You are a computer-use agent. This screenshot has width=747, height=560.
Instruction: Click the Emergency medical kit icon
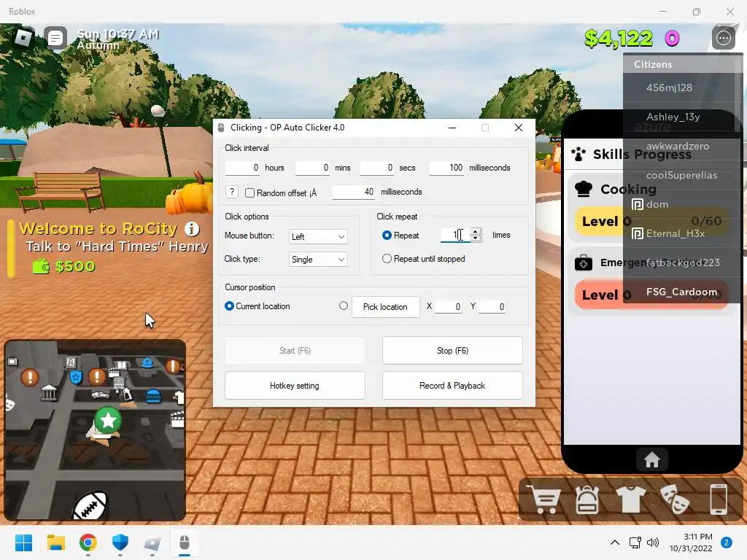(x=583, y=262)
